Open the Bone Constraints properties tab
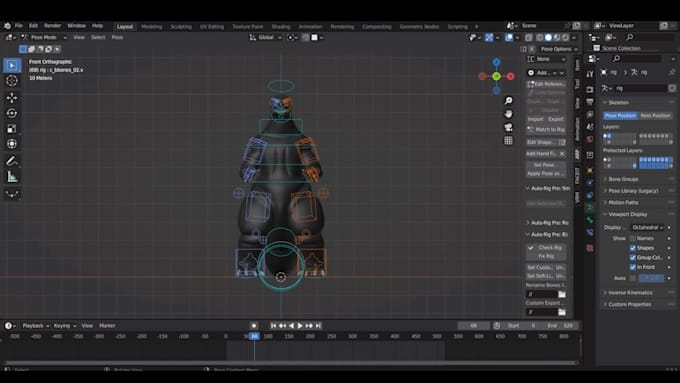 (x=590, y=232)
